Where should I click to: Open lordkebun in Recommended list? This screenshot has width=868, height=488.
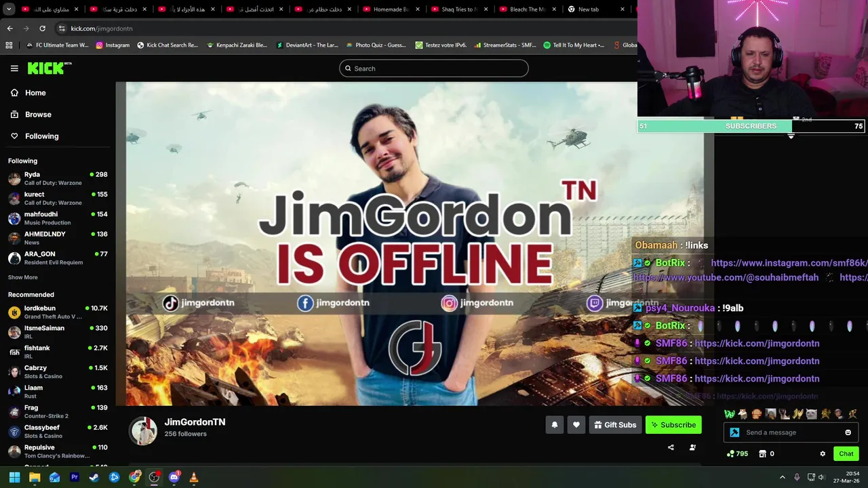pyautogui.click(x=57, y=312)
